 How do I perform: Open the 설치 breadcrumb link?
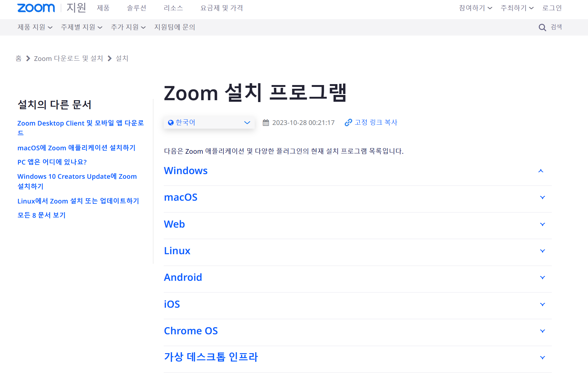pos(122,58)
